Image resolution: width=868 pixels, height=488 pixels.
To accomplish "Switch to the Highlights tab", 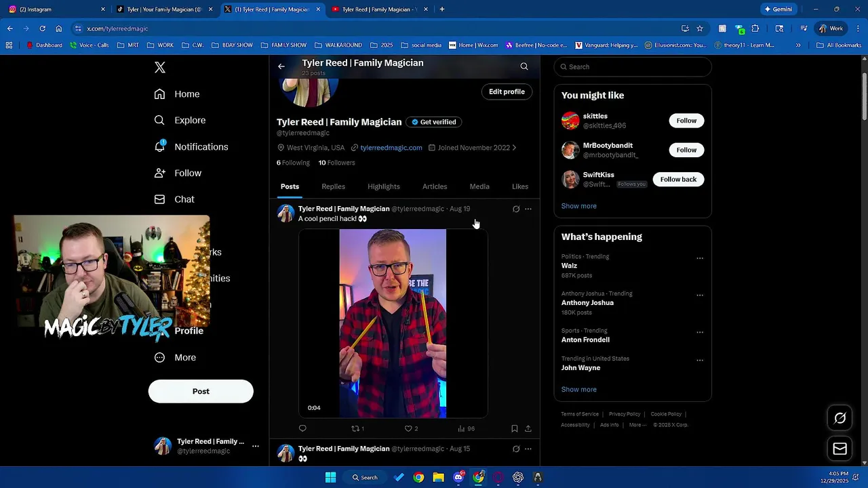I will [x=384, y=186].
